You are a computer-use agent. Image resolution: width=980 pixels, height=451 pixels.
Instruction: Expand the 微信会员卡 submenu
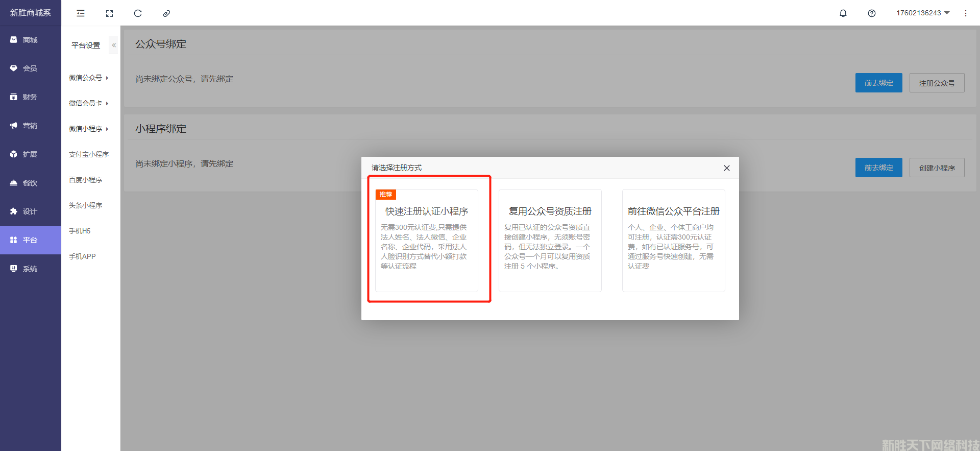click(x=89, y=103)
